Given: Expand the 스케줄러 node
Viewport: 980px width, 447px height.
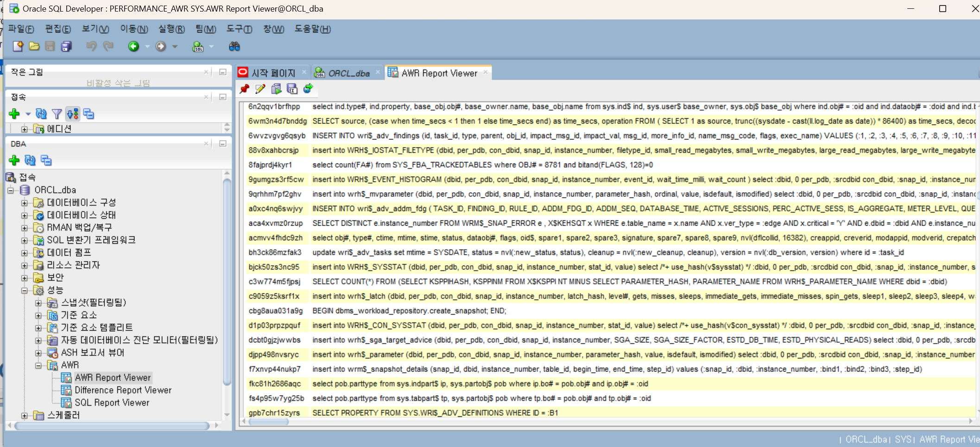Looking at the screenshot, I should click(x=25, y=416).
